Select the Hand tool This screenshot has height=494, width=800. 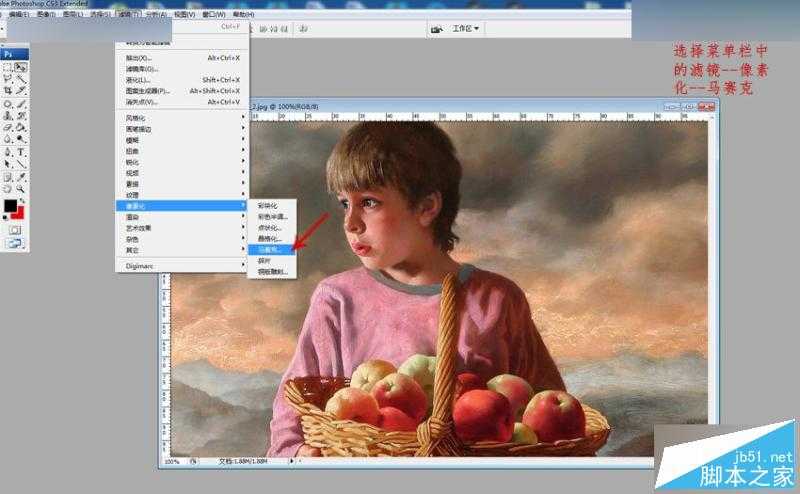8,189
